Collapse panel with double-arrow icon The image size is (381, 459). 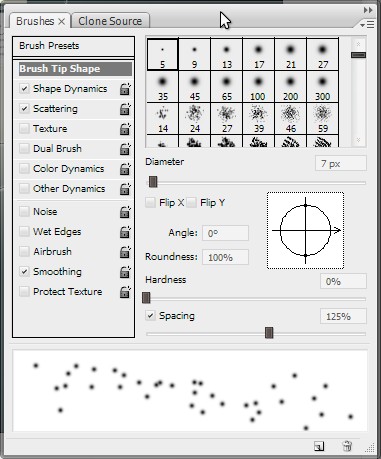(x=368, y=10)
